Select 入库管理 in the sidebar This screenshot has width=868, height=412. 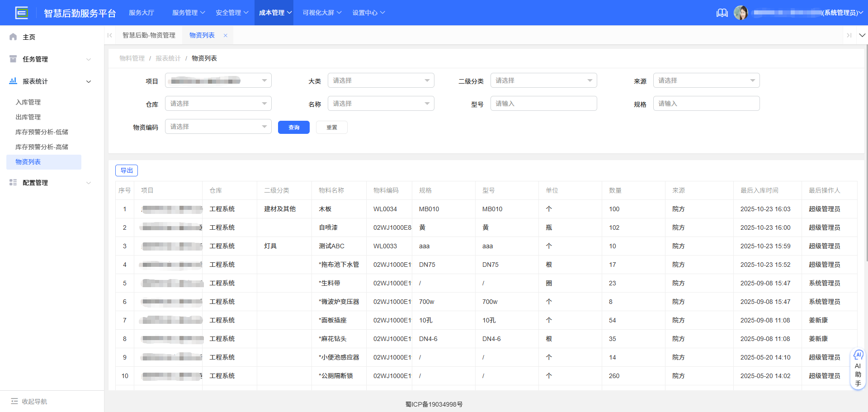coord(28,102)
